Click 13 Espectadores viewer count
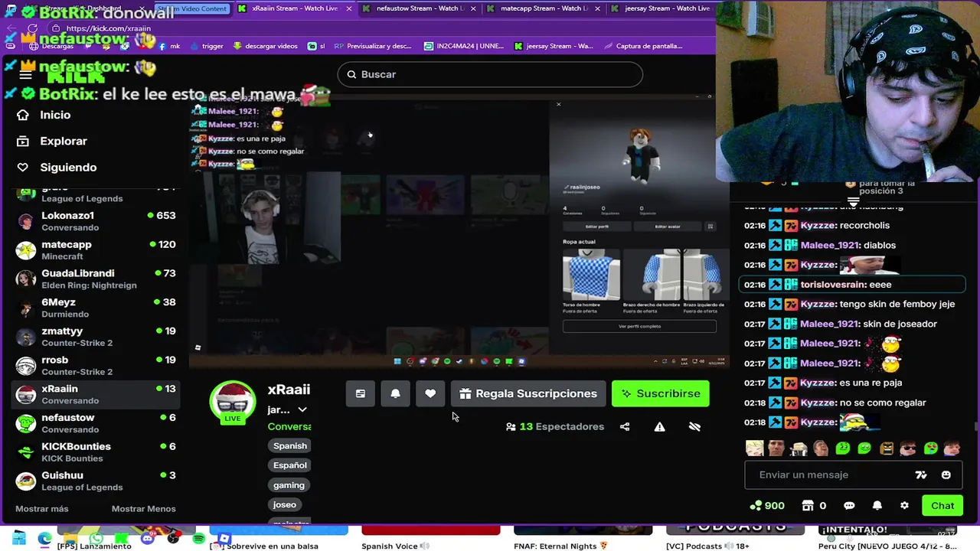This screenshot has width=980, height=551. point(555,426)
